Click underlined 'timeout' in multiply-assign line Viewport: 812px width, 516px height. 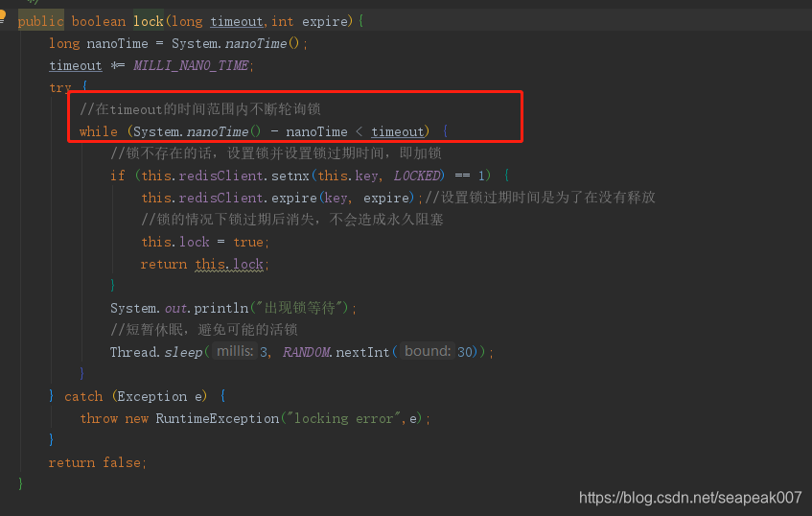(76, 66)
